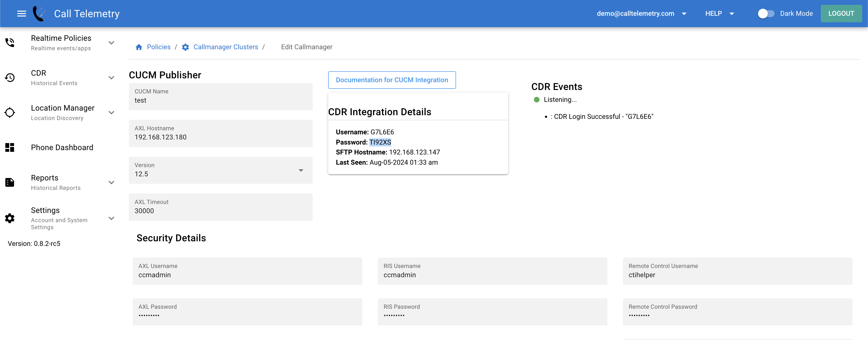Click the AXL Hostname field
868x340 pixels.
pyautogui.click(x=221, y=133)
